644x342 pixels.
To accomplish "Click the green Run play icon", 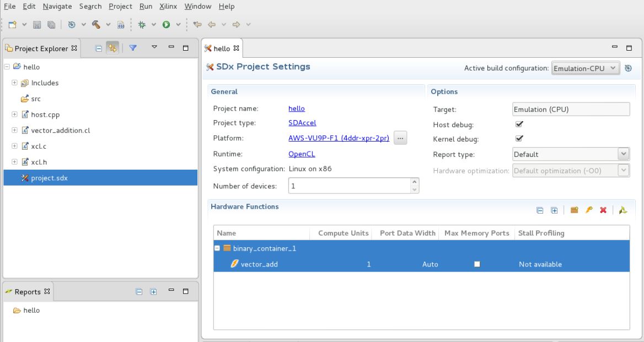I will (x=167, y=25).
